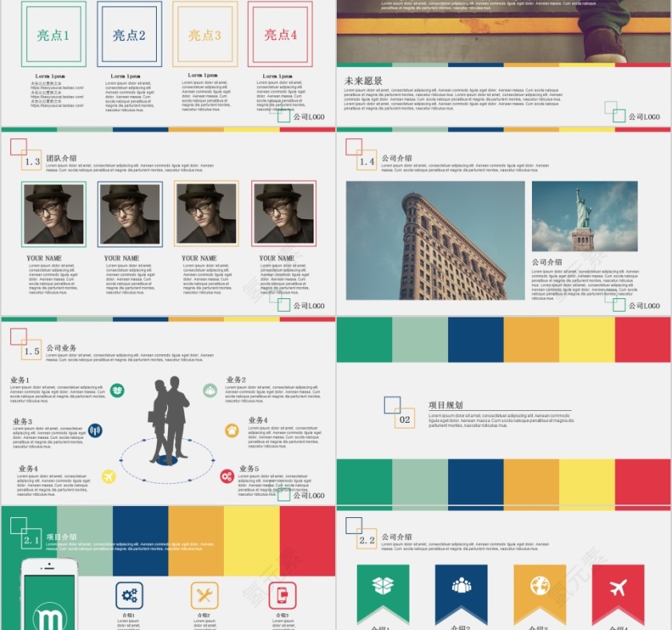Click the first green-framed team member portrait
This screenshot has width=672, height=630.
(54, 213)
